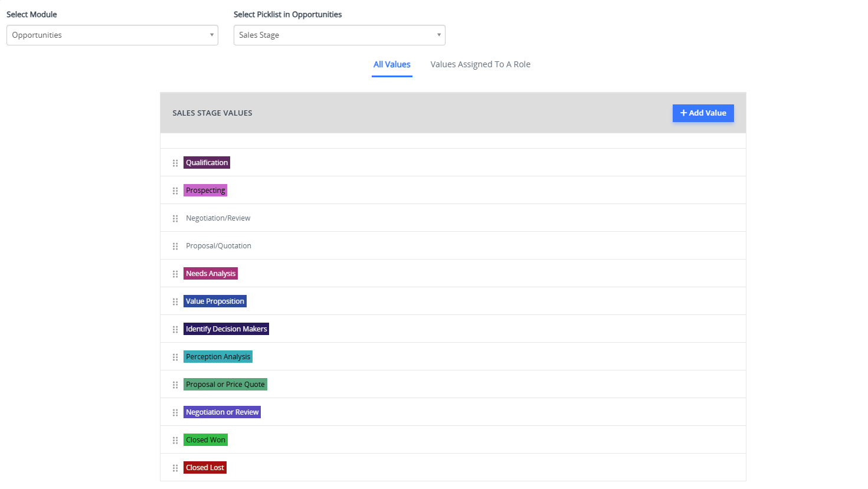Select the Prospecting color label
Image resolution: width=868 pixels, height=489 pixels.
pos(205,191)
